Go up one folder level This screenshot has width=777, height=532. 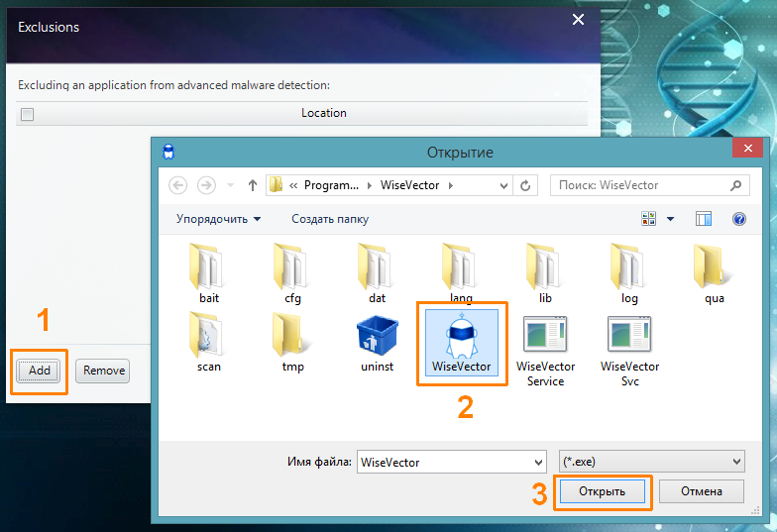point(252,185)
